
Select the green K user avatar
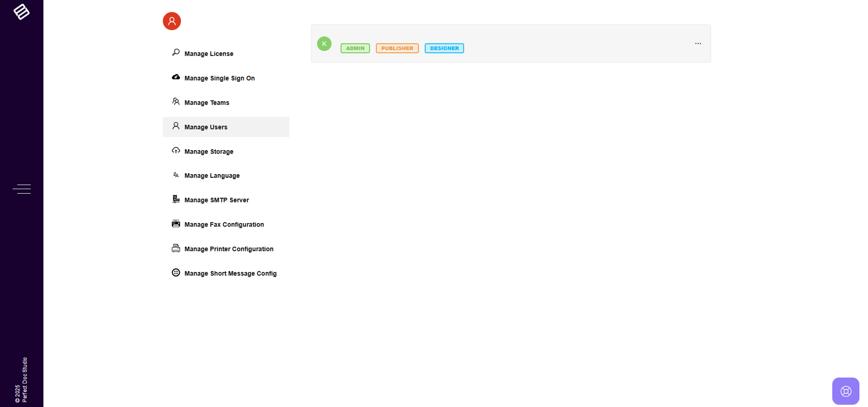click(x=324, y=44)
